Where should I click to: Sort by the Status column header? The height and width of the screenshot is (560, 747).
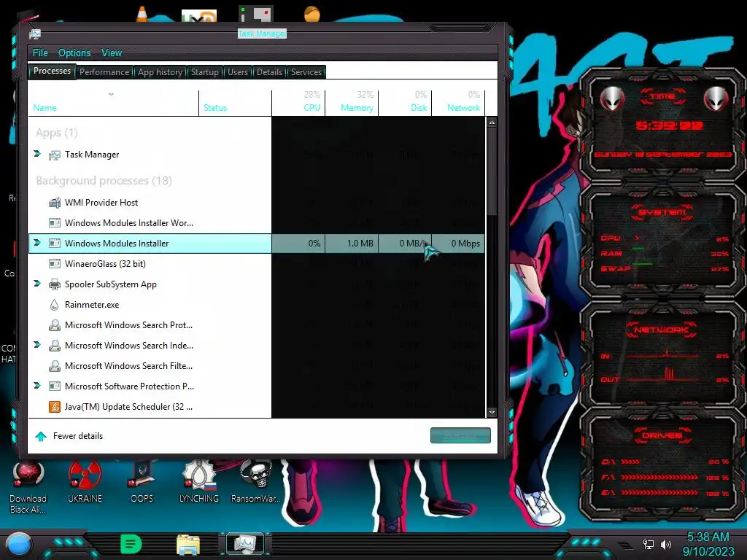pyautogui.click(x=236, y=103)
